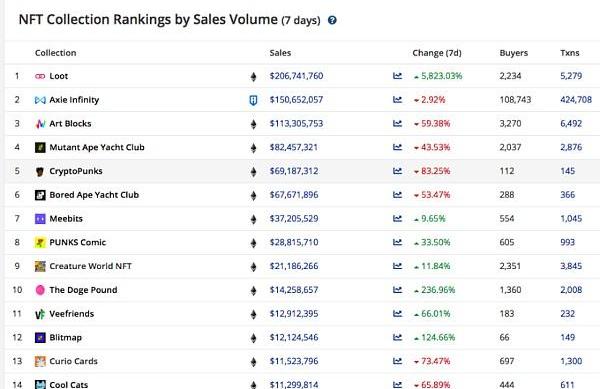Open the PUNKS Comic collection link
600x389 pixels.
[78, 242]
